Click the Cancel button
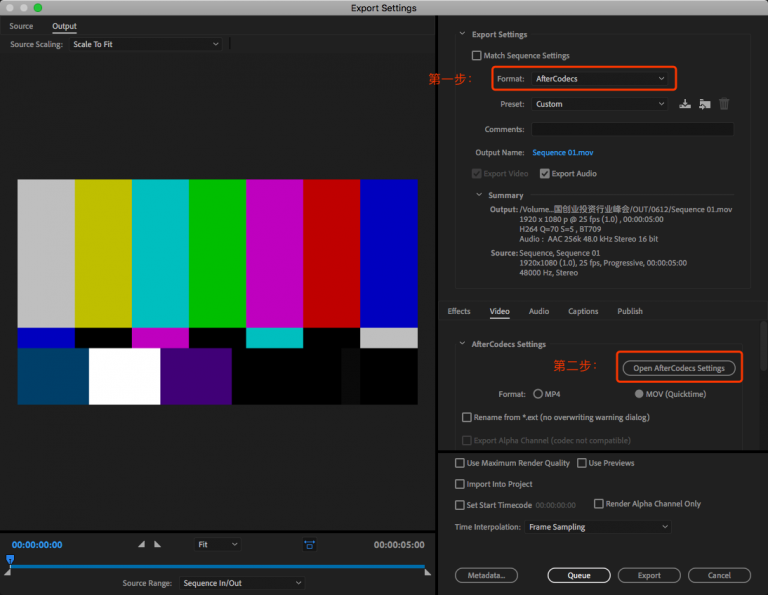 point(719,575)
